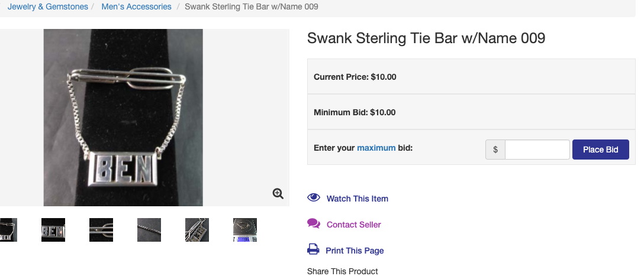
Task: Click the dollar sign box before bid field
Action: point(495,150)
